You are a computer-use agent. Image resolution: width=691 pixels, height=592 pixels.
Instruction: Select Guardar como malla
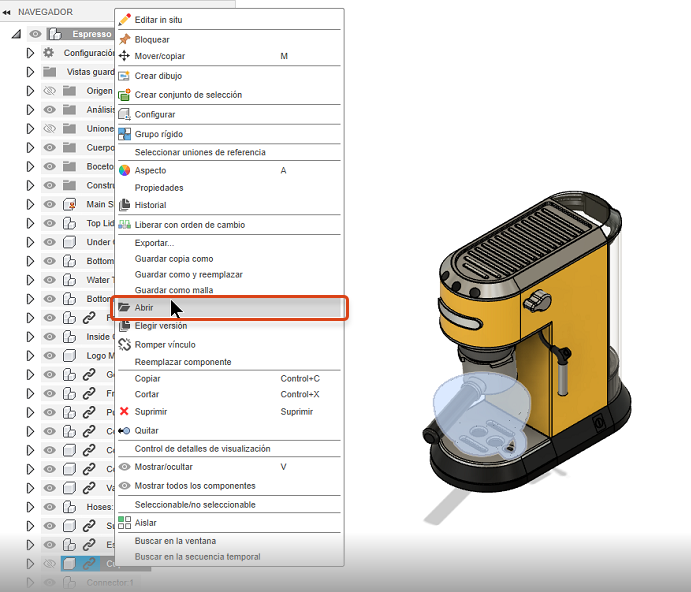click(x=174, y=290)
